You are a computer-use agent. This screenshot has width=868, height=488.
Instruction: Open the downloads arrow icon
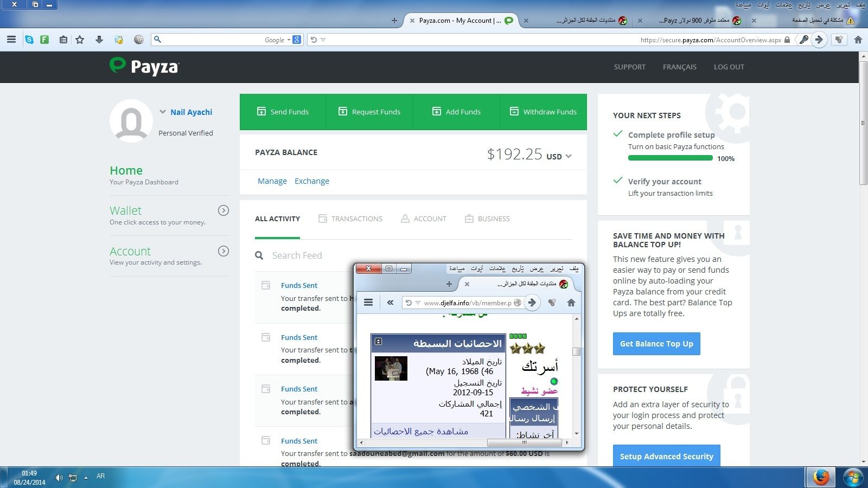99,40
